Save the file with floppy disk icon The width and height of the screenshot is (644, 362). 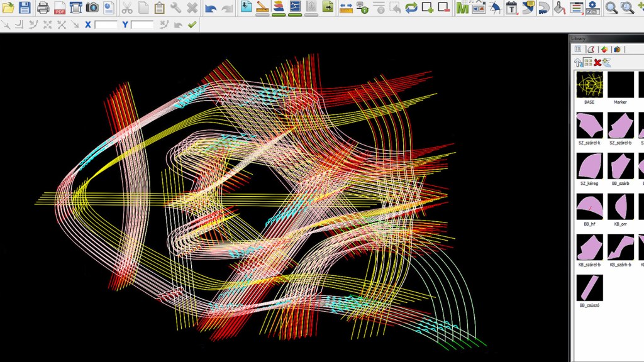click(x=25, y=8)
